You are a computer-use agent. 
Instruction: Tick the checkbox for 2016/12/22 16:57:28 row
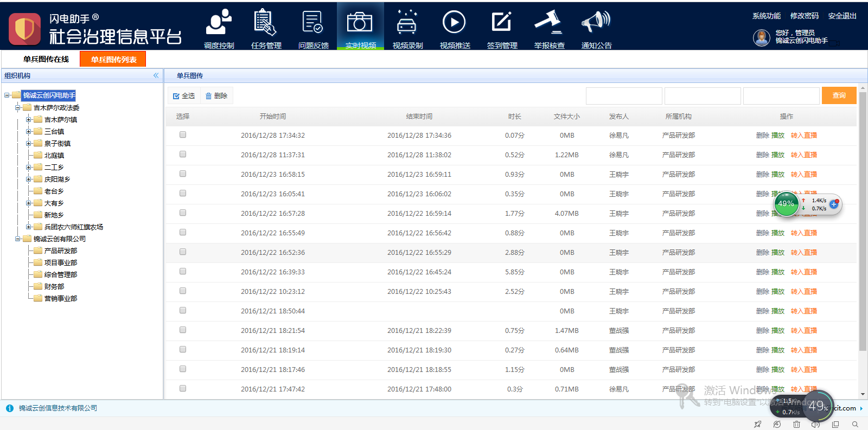[x=183, y=213]
